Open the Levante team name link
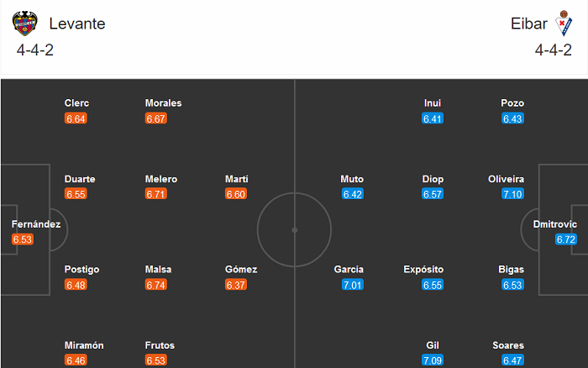588x368 pixels. pyautogui.click(x=77, y=24)
